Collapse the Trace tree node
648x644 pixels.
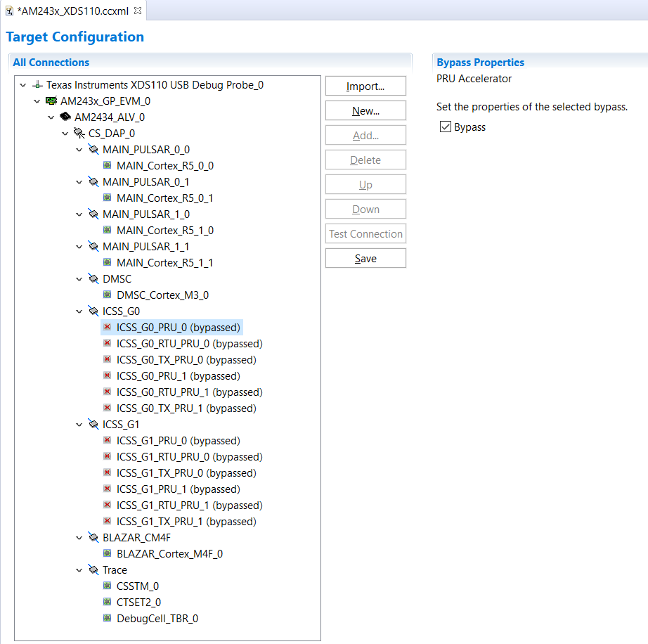[79, 570]
